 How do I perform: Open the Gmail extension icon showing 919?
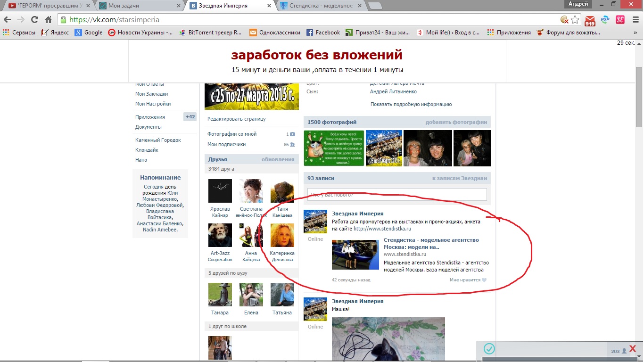pos(590,20)
